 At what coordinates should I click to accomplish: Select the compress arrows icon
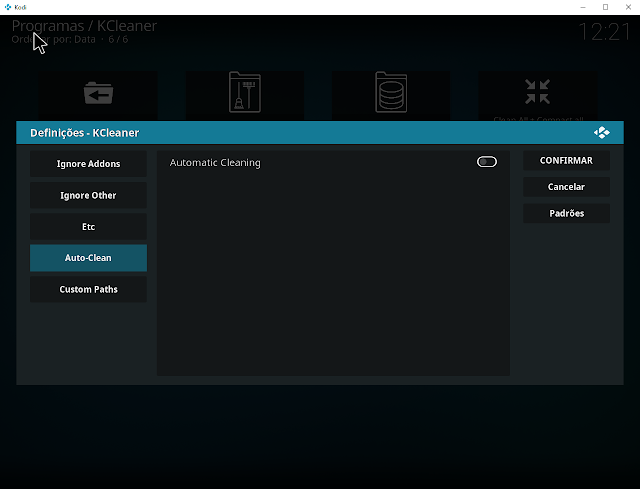click(538, 91)
